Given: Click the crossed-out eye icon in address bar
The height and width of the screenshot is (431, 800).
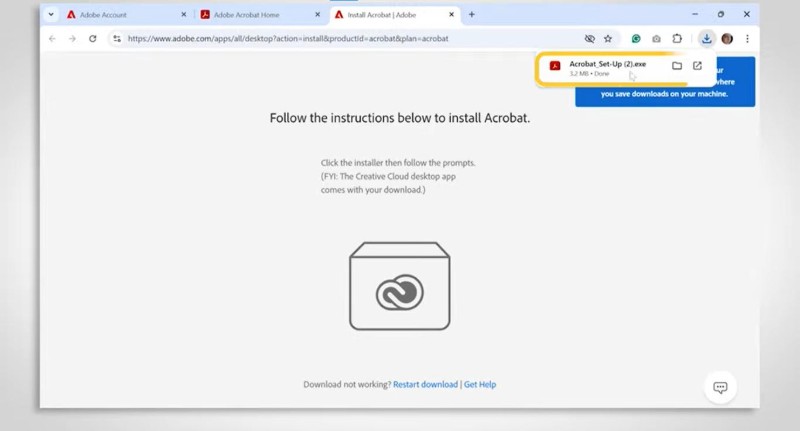Looking at the screenshot, I should 589,39.
